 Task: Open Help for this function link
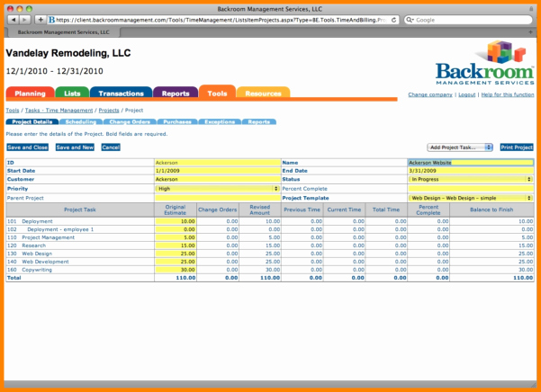[508, 94]
